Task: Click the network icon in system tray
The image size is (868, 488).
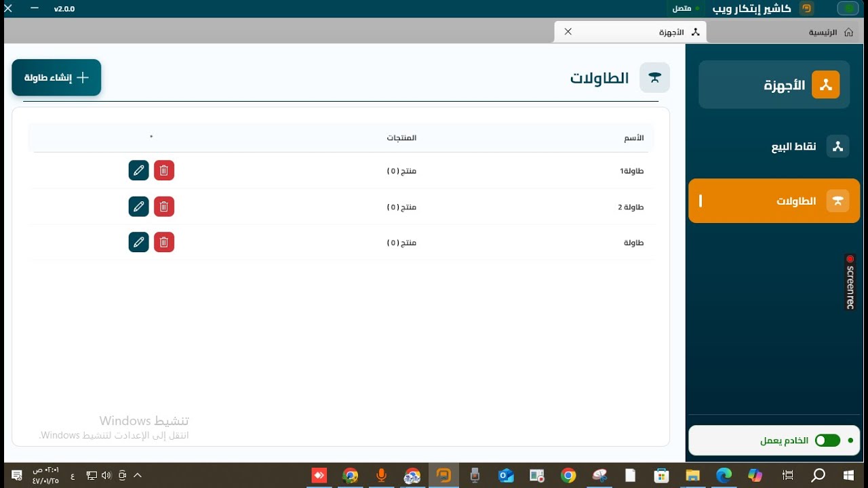Action: (x=92, y=475)
